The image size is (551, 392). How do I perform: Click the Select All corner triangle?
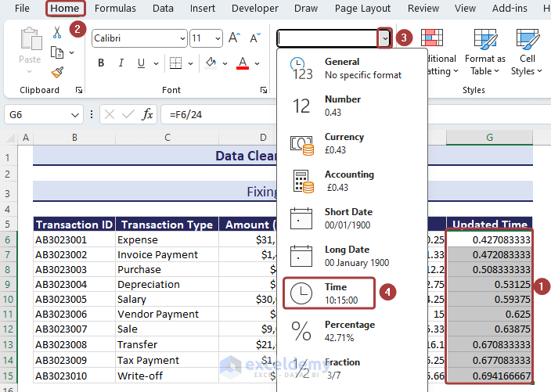click(x=10, y=138)
